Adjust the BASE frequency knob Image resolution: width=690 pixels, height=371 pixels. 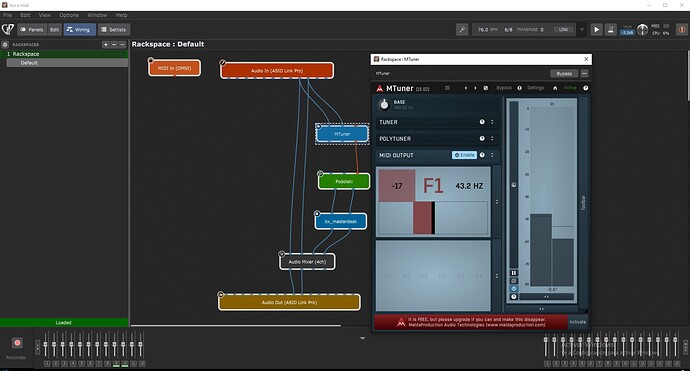point(384,104)
